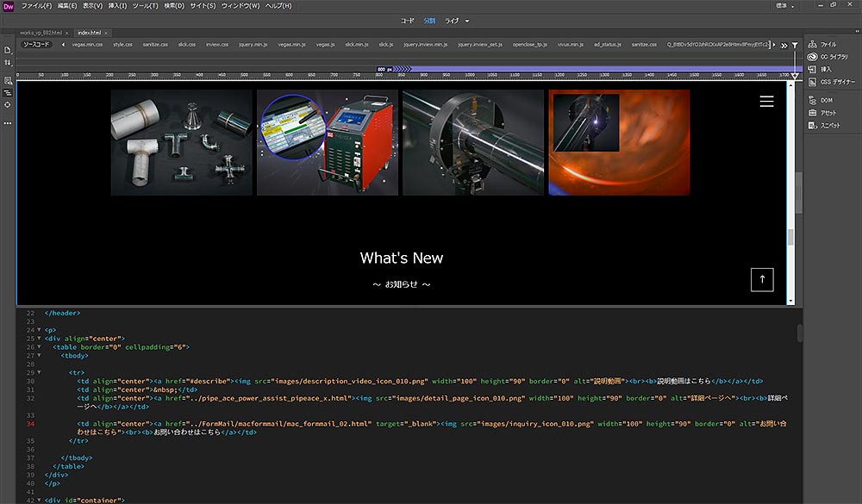Open the 挿入 panel

click(x=820, y=70)
